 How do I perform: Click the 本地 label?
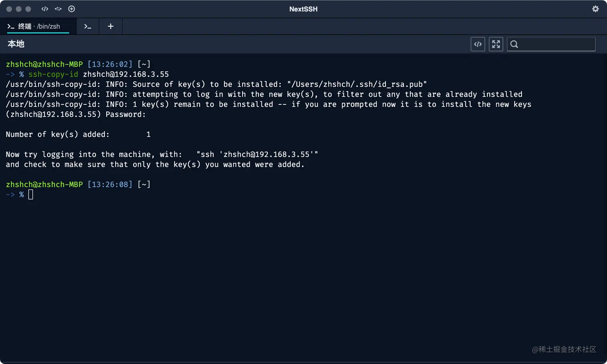[x=16, y=44]
